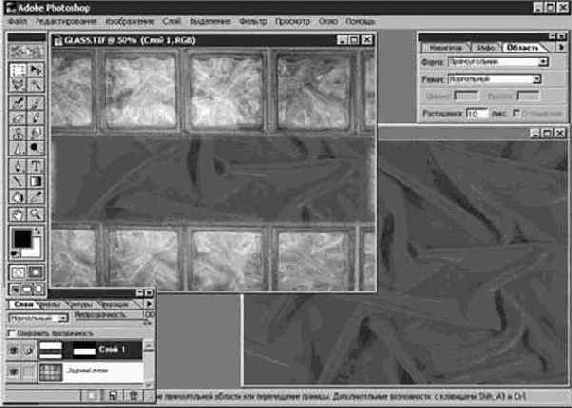
Task: Toggle link box on background layer row
Action: pyautogui.click(x=28, y=372)
